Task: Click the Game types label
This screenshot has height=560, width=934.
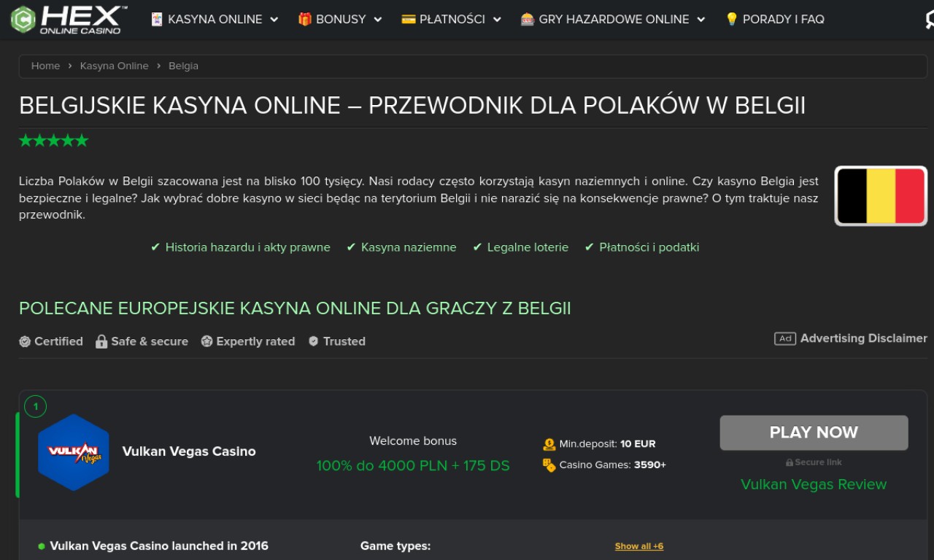Action: [x=395, y=545]
